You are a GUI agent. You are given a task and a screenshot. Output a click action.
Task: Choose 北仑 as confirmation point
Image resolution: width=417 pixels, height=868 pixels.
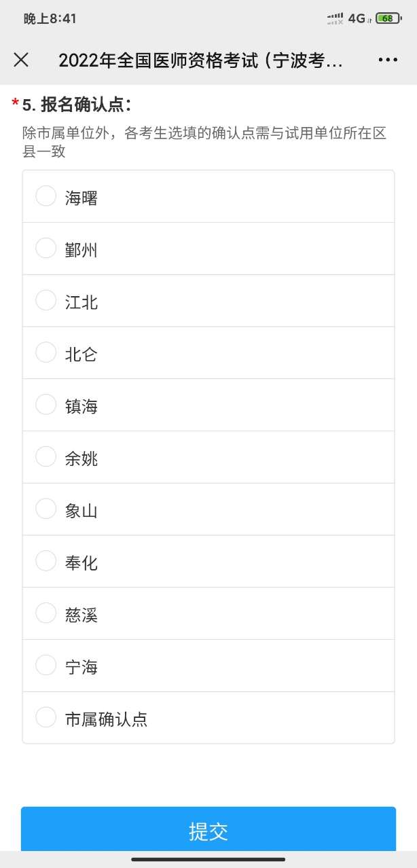pos(46,352)
